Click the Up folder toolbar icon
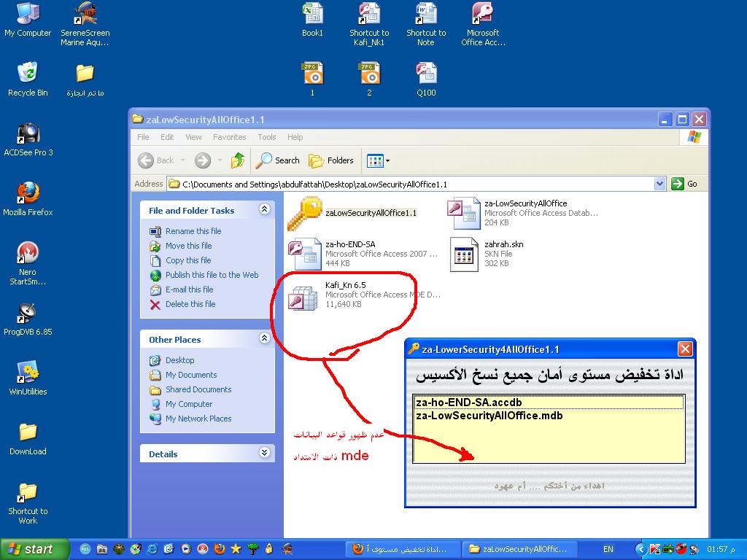Viewport: 747px width, 560px height. tap(237, 160)
